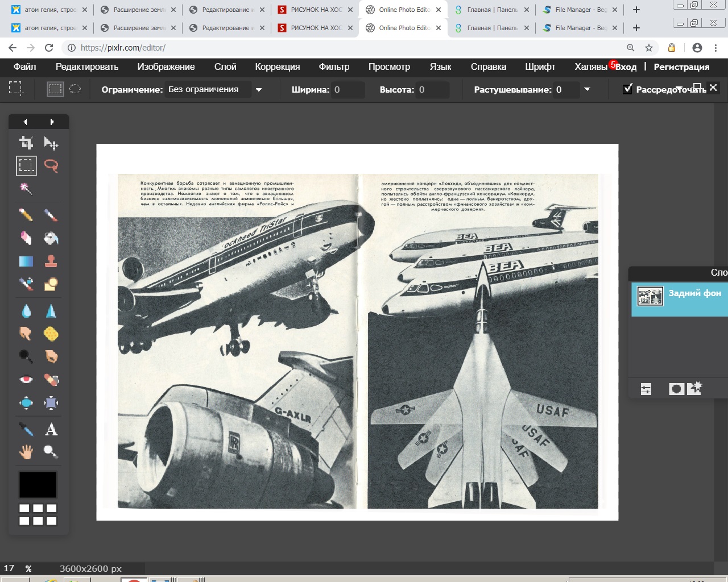Select the Crop tool

click(26, 143)
